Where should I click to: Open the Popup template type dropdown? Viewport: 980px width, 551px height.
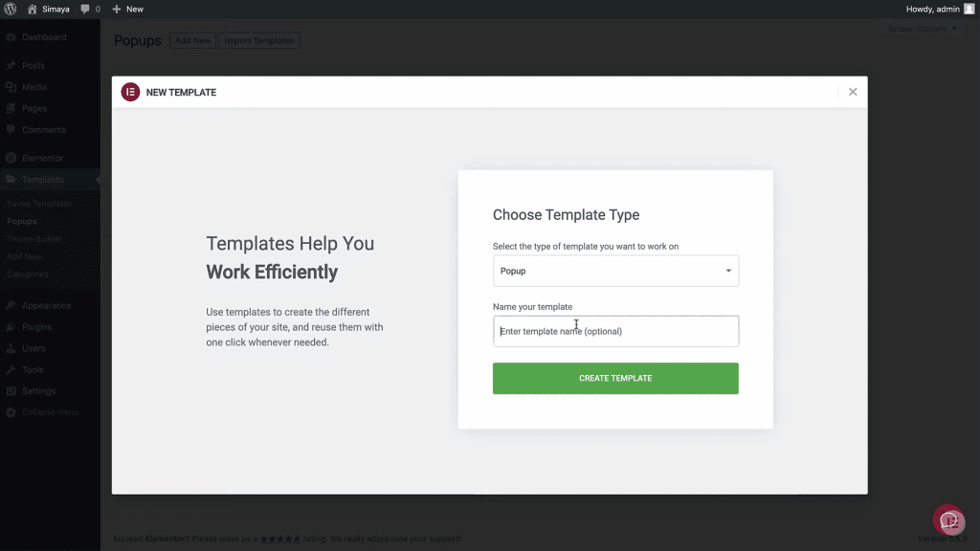coord(615,271)
